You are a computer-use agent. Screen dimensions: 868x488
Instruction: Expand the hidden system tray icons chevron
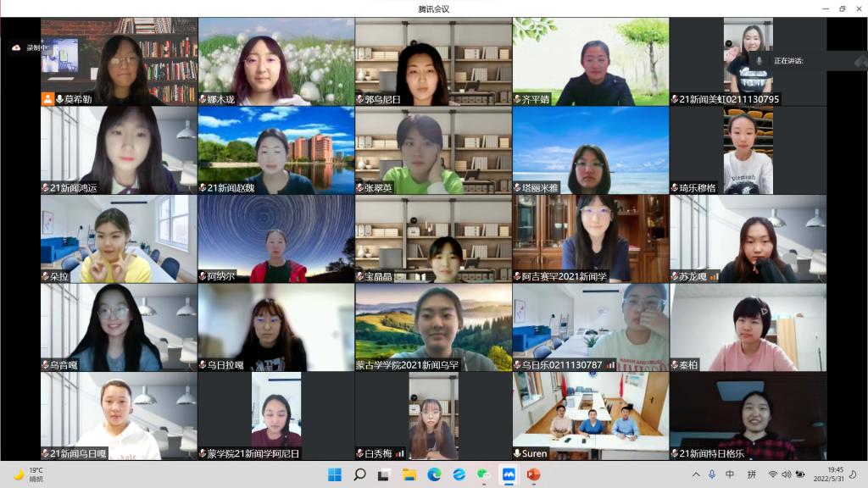(697, 474)
